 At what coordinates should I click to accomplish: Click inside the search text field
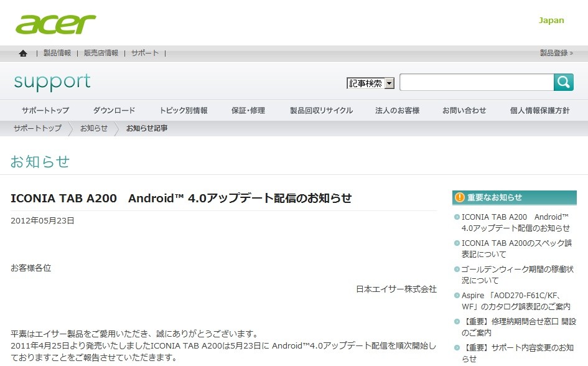[477, 82]
